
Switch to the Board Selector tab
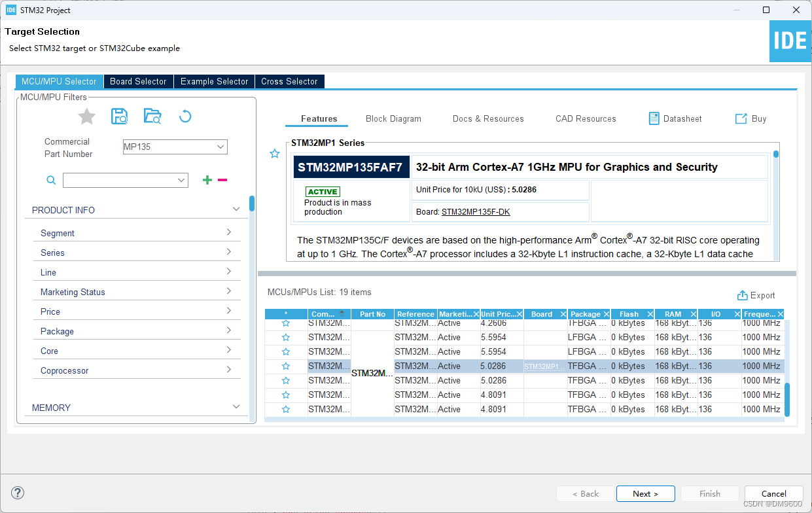138,81
